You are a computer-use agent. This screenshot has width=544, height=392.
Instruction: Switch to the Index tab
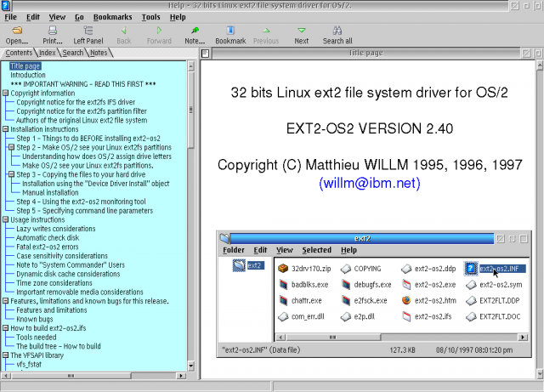point(48,53)
